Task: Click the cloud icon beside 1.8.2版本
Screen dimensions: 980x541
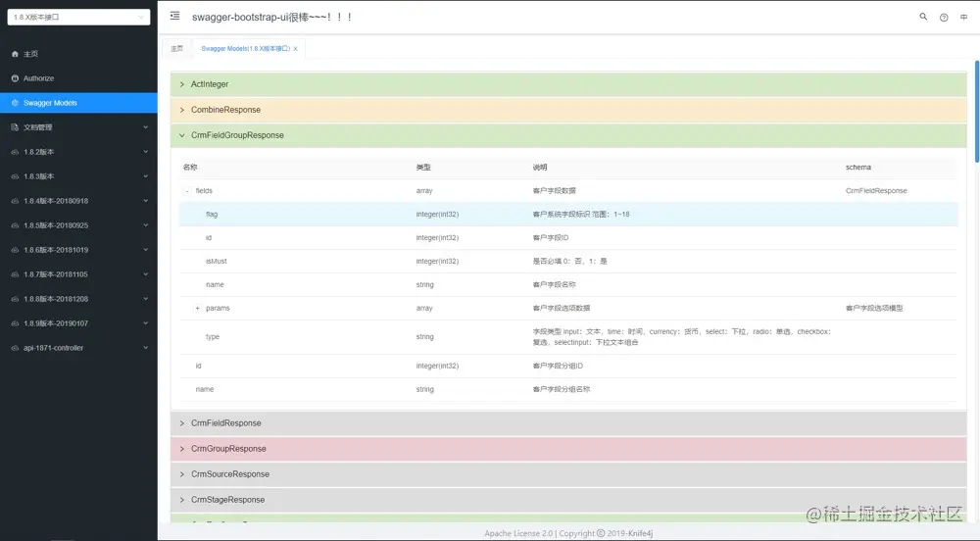Action: tap(15, 152)
